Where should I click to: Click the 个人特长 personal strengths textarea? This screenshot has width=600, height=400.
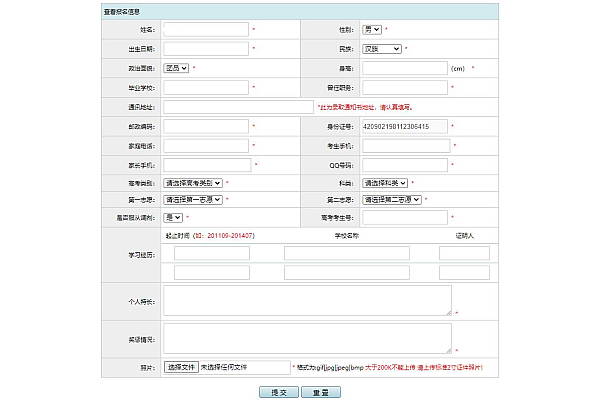pyautogui.click(x=307, y=300)
